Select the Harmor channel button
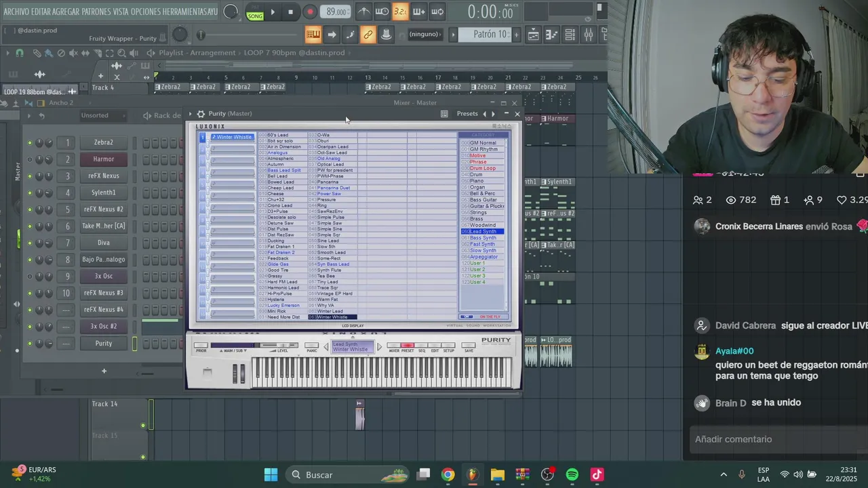This screenshot has height=488, width=868. click(x=104, y=159)
